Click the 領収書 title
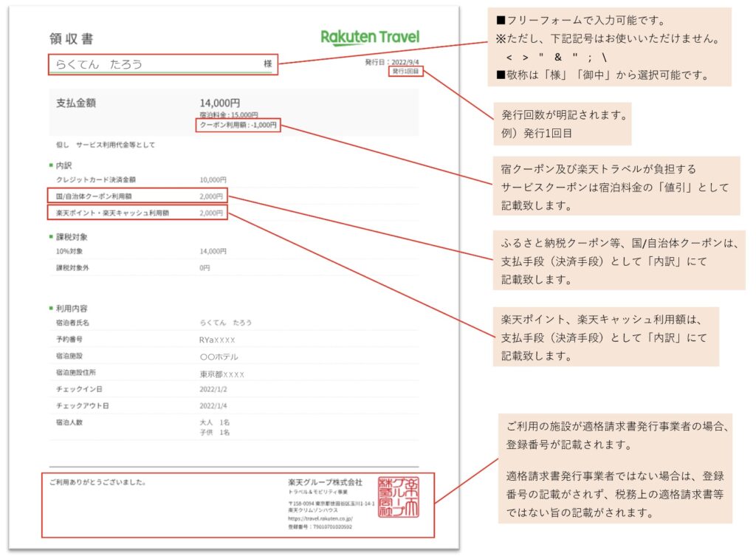The width and height of the screenshot is (756, 559). pos(72,38)
